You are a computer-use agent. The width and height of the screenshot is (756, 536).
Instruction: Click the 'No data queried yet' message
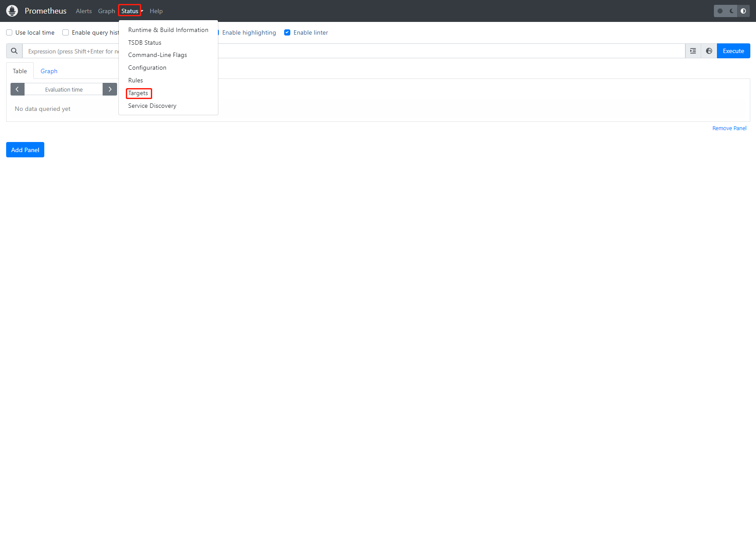(43, 109)
